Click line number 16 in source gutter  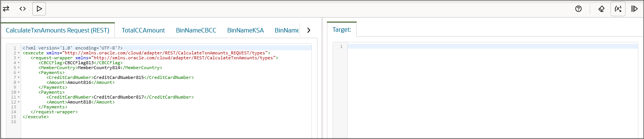tap(14, 122)
